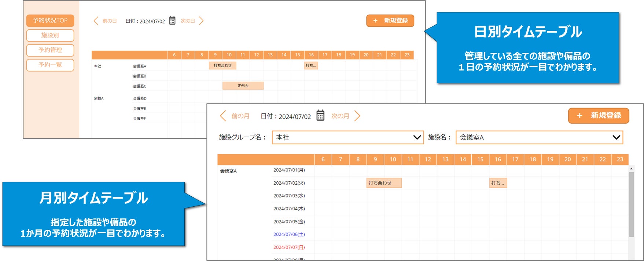Go to next month arrow
Screen dimensions: 644x261
[x=358, y=116]
